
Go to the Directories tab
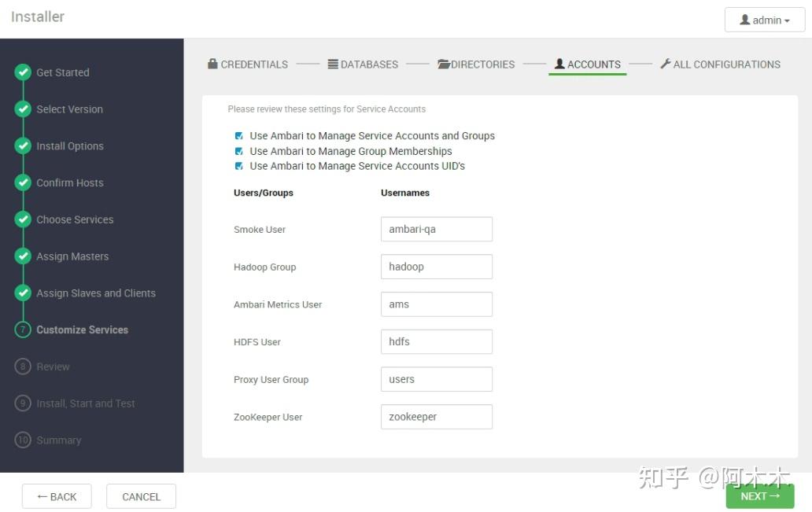click(477, 64)
